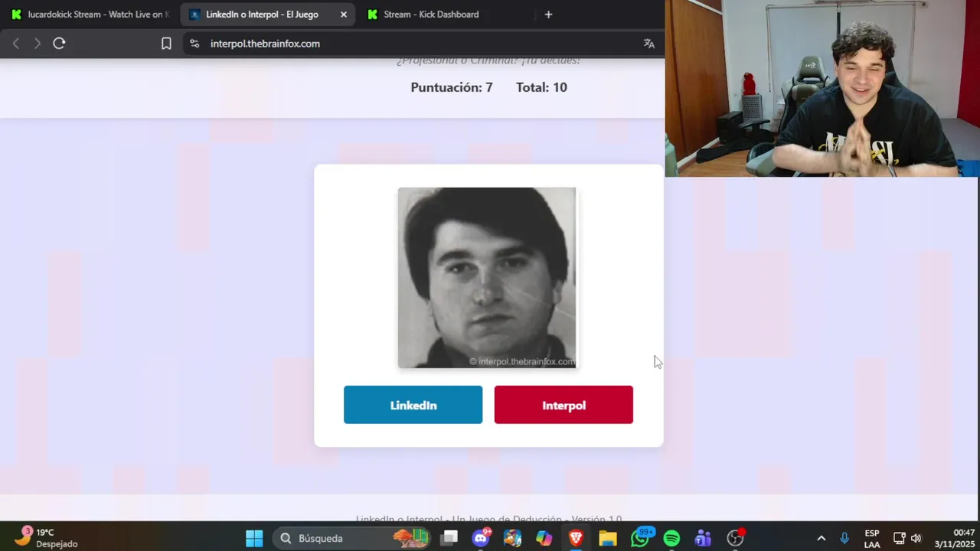Open Spotify from the taskbar

[671, 538]
